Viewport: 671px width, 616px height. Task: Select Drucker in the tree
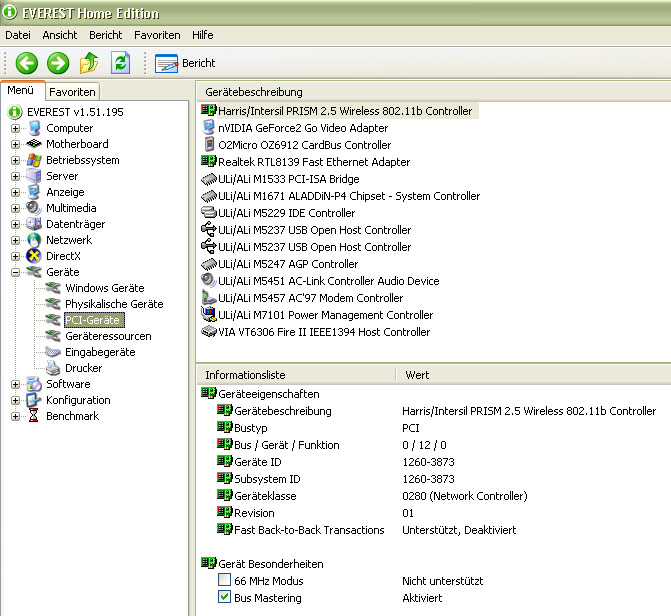pyautogui.click(x=83, y=368)
